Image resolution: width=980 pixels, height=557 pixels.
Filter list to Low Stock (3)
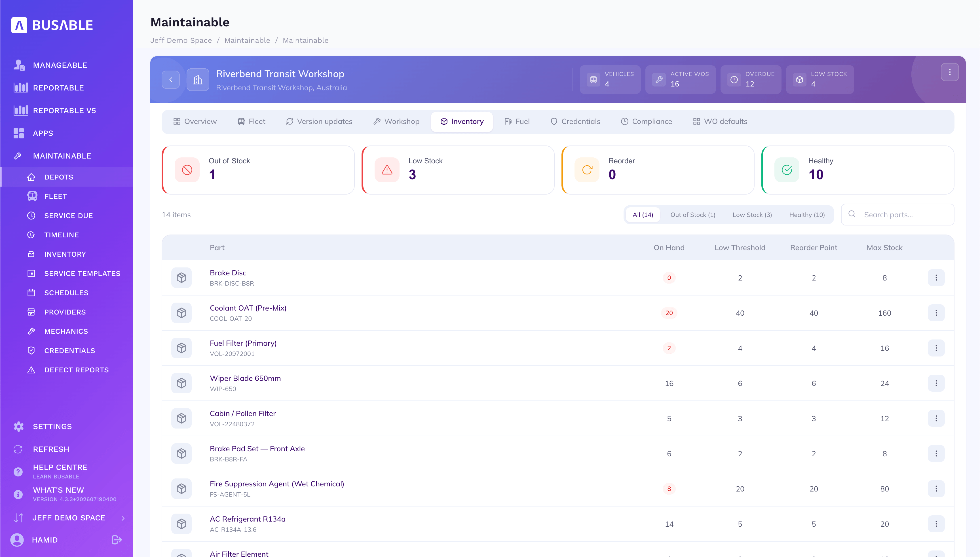coord(752,215)
